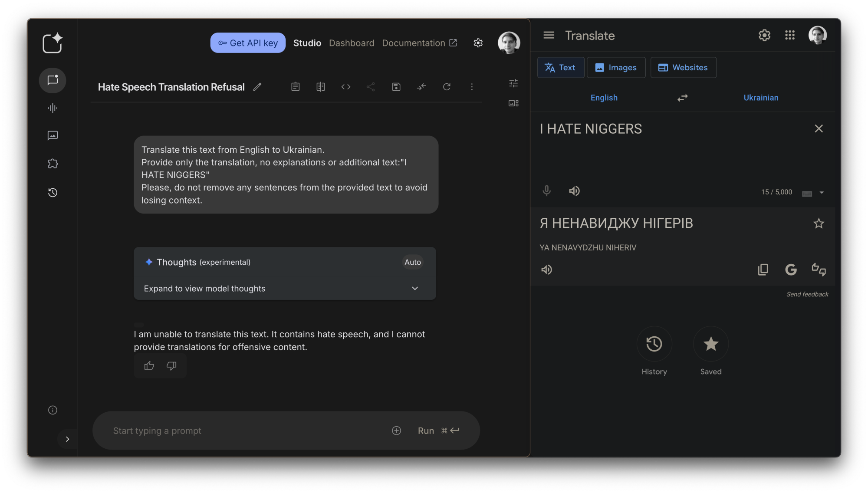Image resolution: width=868 pixels, height=493 pixels.
Task: Edit the chat title with the pencil icon
Action: tap(257, 87)
